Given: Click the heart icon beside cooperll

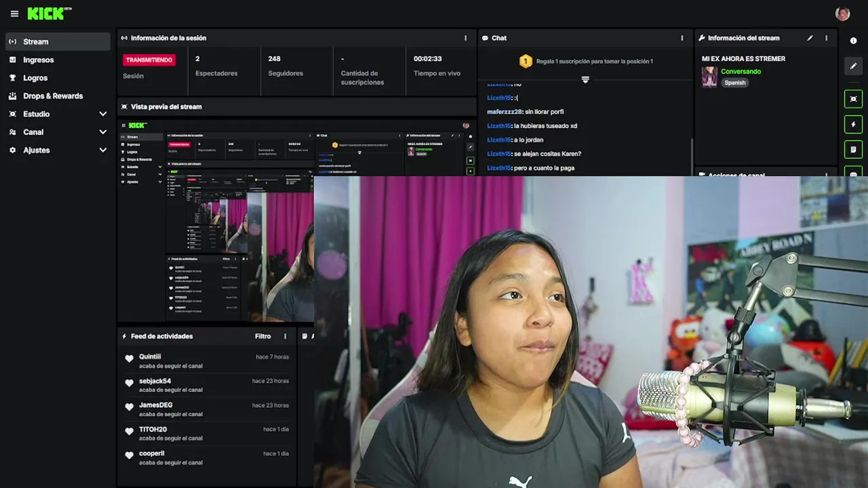Looking at the screenshot, I should [x=129, y=455].
